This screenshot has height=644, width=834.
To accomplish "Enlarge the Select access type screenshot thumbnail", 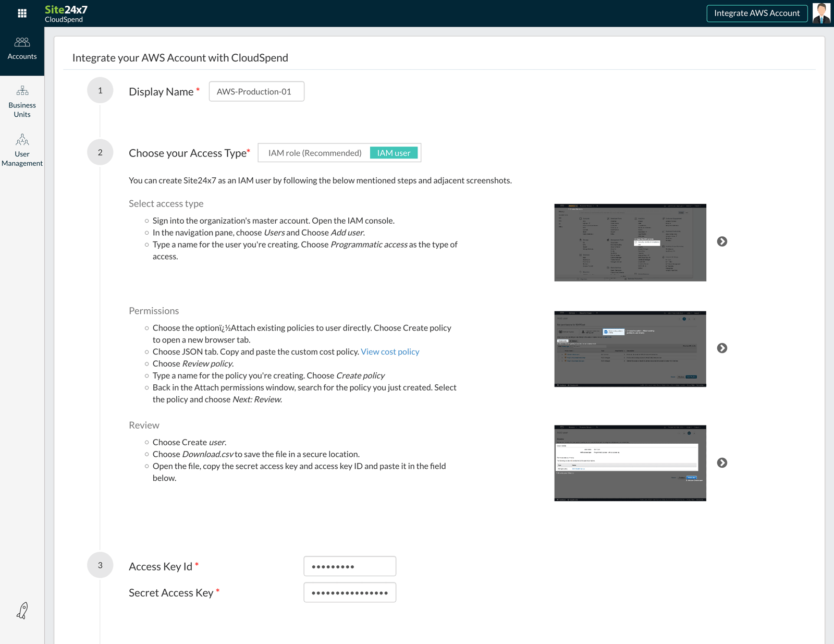I will (630, 242).
